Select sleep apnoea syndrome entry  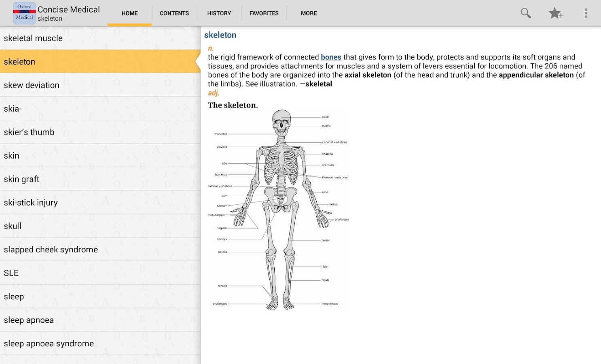click(49, 343)
